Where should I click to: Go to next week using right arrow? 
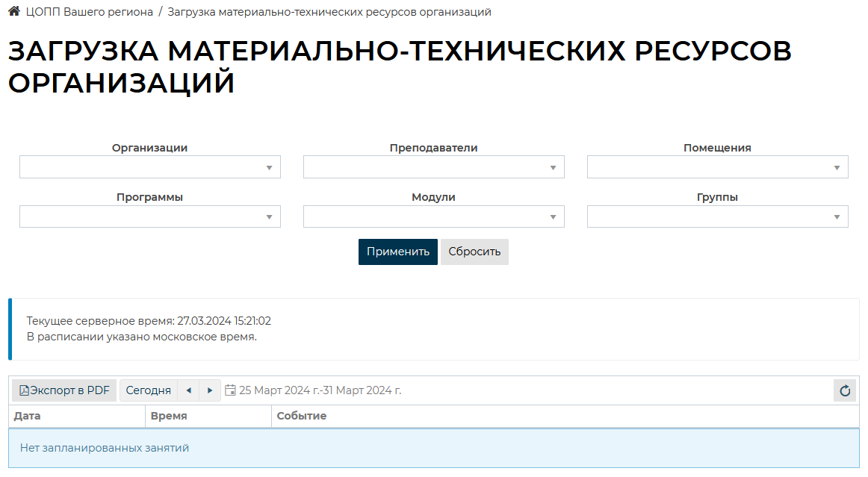(210, 390)
